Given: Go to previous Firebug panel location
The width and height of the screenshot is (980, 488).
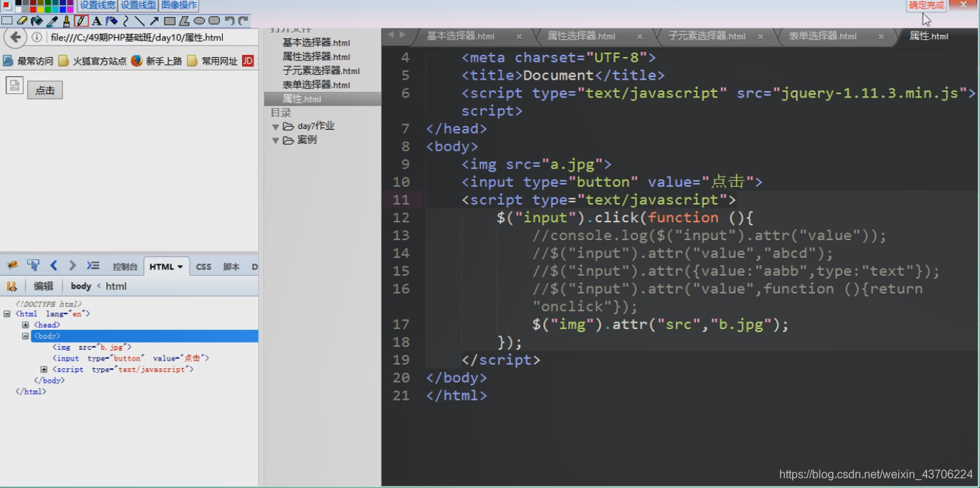Looking at the screenshot, I should pyautogui.click(x=53, y=266).
